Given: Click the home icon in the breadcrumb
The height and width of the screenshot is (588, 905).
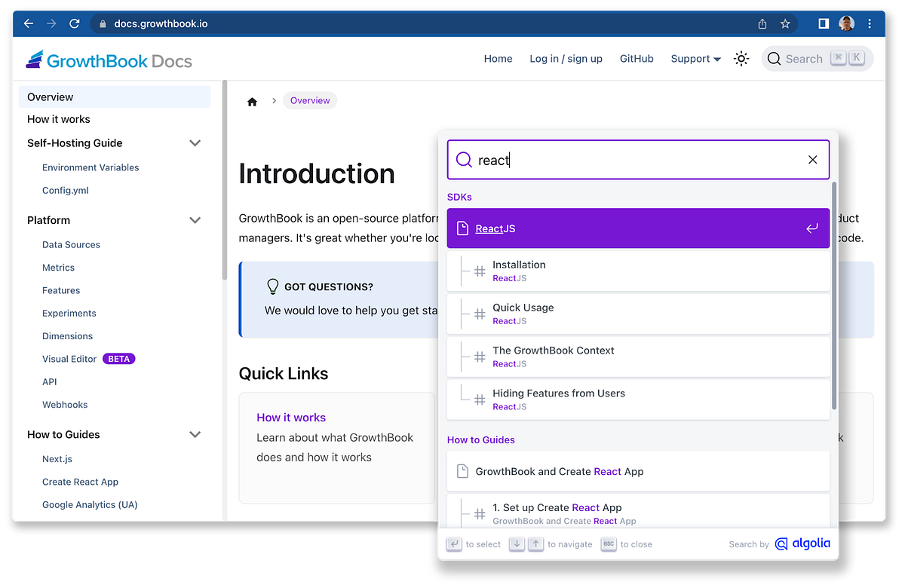Looking at the screenshot, I should [x=252, y=100].
